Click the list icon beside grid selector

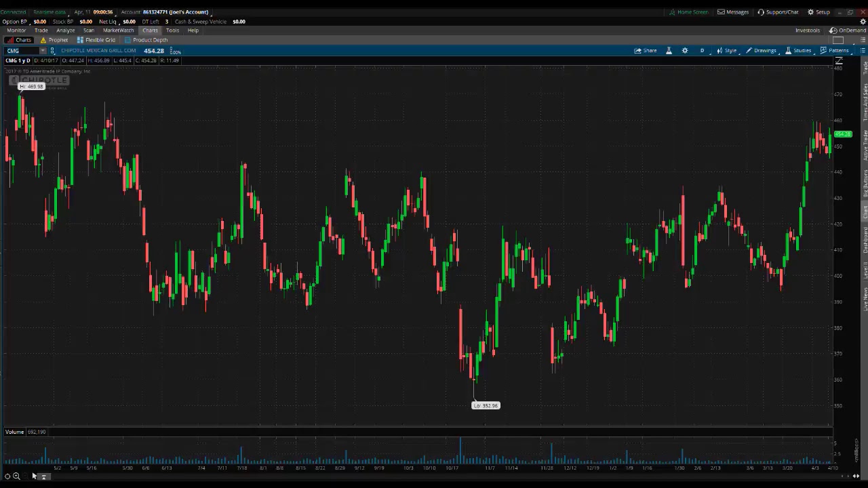(862, 40)
